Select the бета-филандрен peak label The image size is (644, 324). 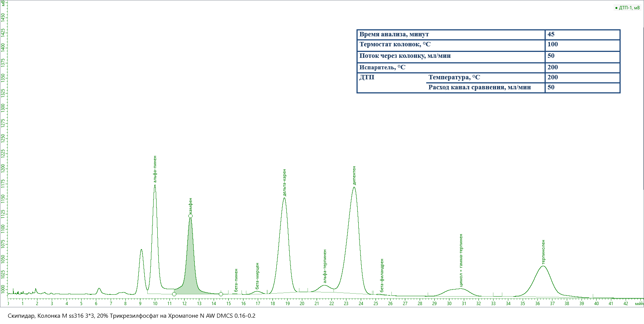click(x=382, y=275)
